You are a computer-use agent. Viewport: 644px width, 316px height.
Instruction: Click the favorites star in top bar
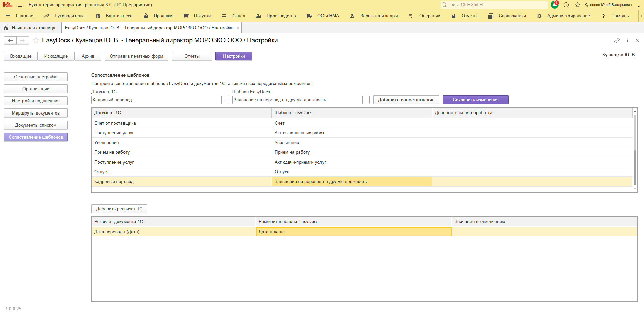pyautogui.click(x=577, y=5)
